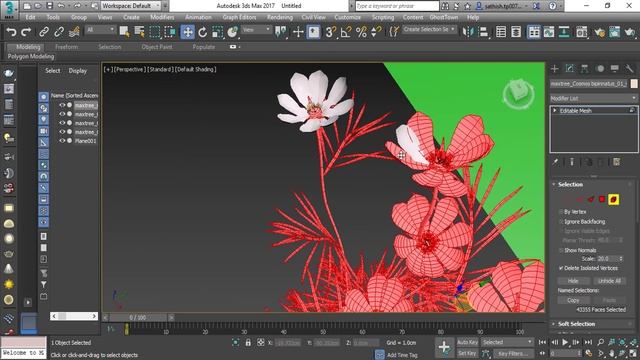Click the Mirror tool icon
The height and width of the screenshot is (360, 640).
[468, 32]
